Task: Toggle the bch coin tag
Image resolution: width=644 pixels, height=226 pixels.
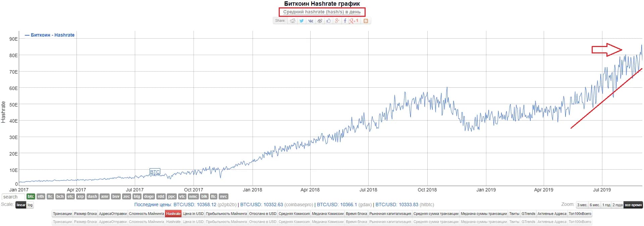Action: click(x=60, y=196)
